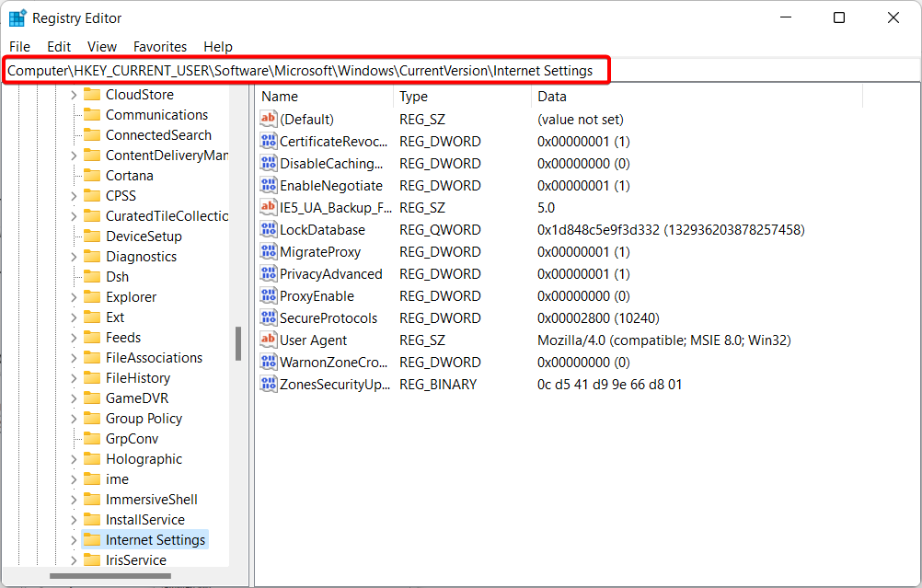This screenshot has width=922, height=588.
Task: Select the GrpConv key
Action: click(x=132, y=439)
